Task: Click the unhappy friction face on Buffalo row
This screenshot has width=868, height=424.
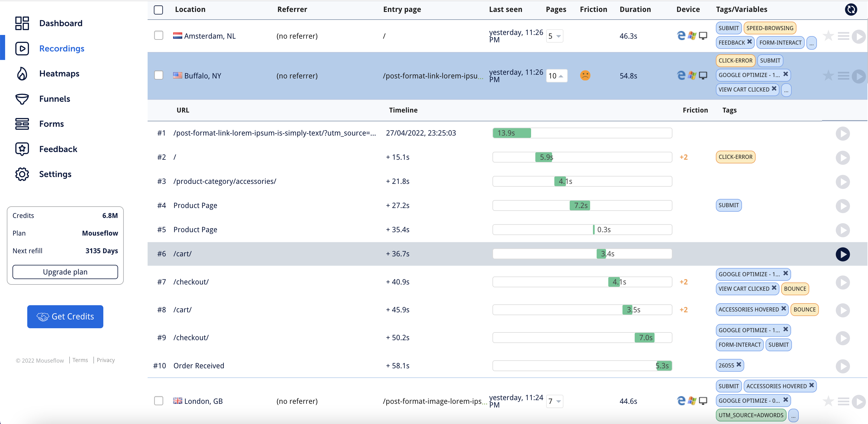Action: coord(585,75)
